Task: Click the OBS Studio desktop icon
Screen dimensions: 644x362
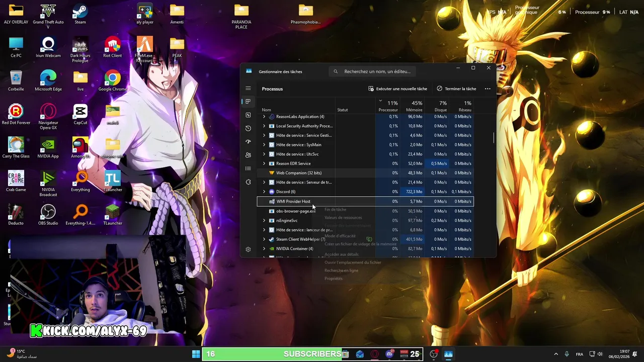Action: 48,215
